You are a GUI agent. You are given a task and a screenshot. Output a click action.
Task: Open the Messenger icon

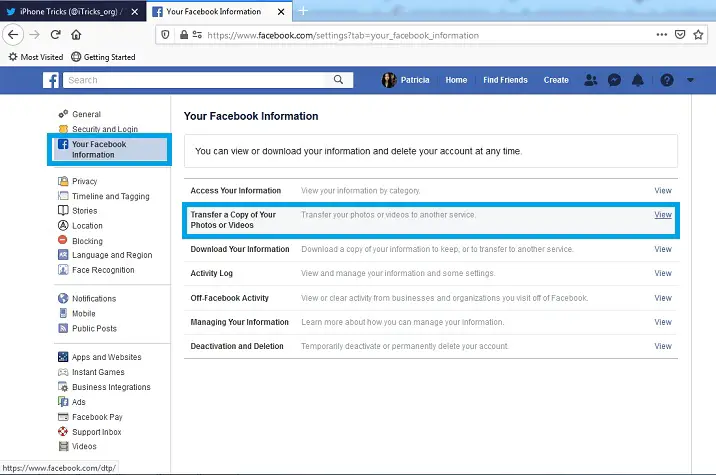tap(615, 80)
